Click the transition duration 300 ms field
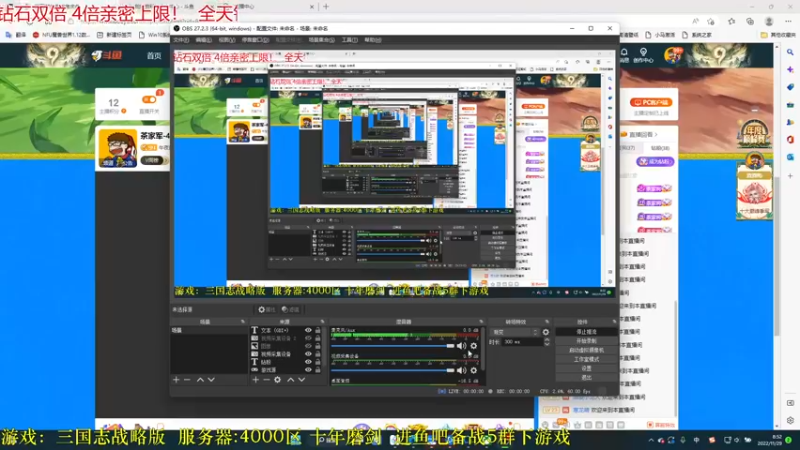 (x=521, y=342)
